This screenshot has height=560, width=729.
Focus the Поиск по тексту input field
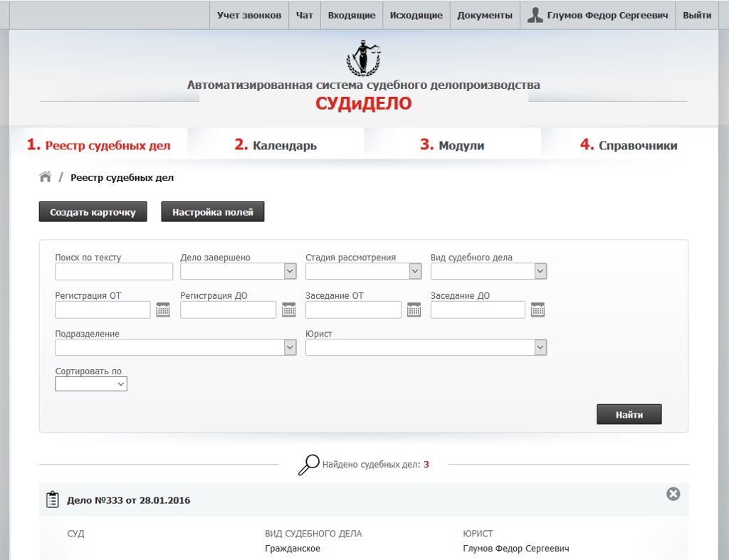click(x=114, y=271)
